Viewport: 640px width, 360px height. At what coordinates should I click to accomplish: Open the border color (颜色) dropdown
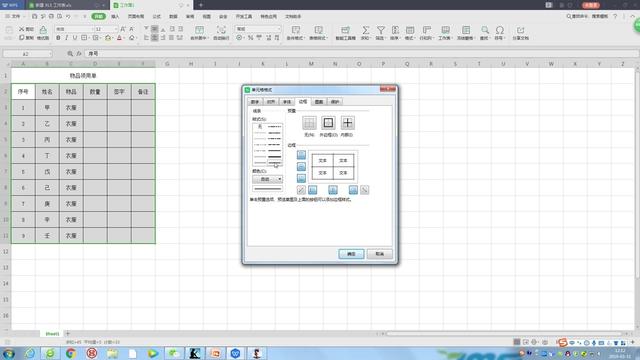click(267, 179)
